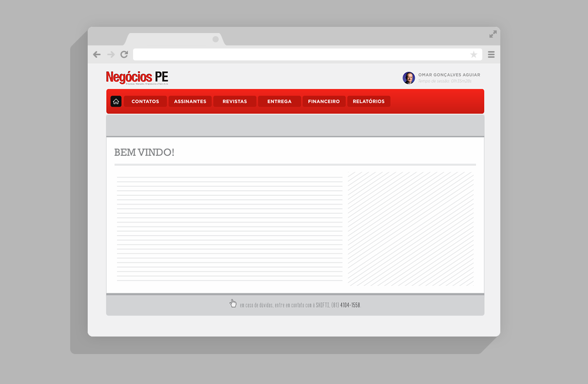Go to the home icon in the red navbar
The image size is (588, 384).
click(x=116, y=102)
